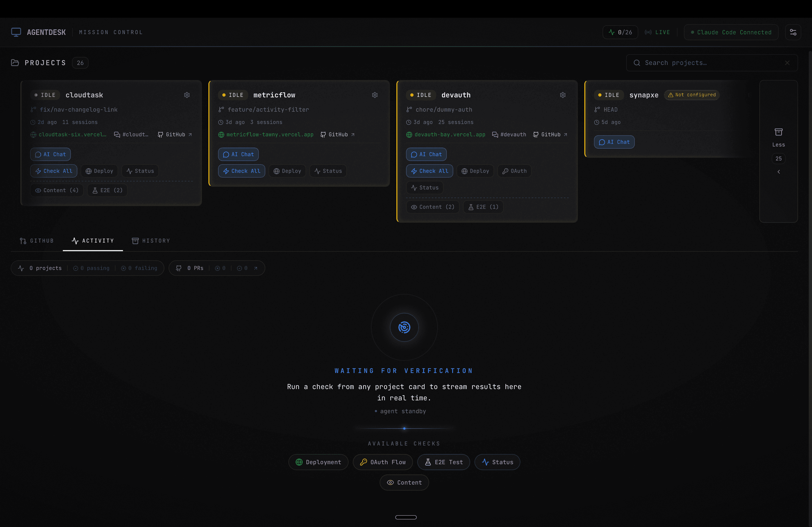Click the 0/26 activity counter
812x527 pixels.
(620, 32)
